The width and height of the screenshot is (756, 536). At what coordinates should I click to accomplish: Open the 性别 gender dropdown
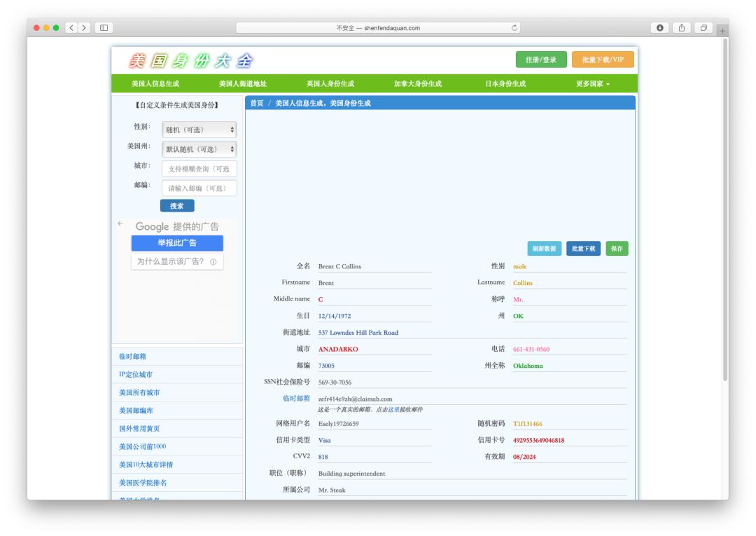(198, 130)
